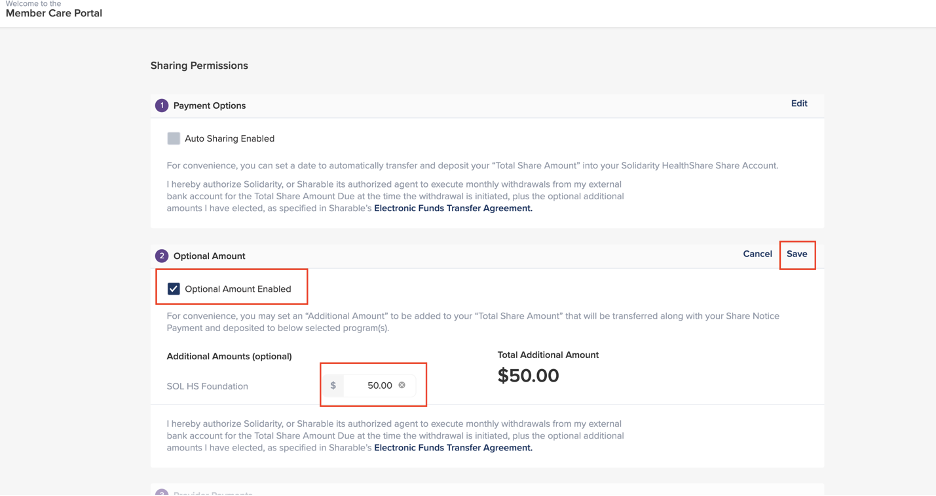Select the Payment Options section header
The width and height of the screenshot is (936, 496).
coord(209,105)
